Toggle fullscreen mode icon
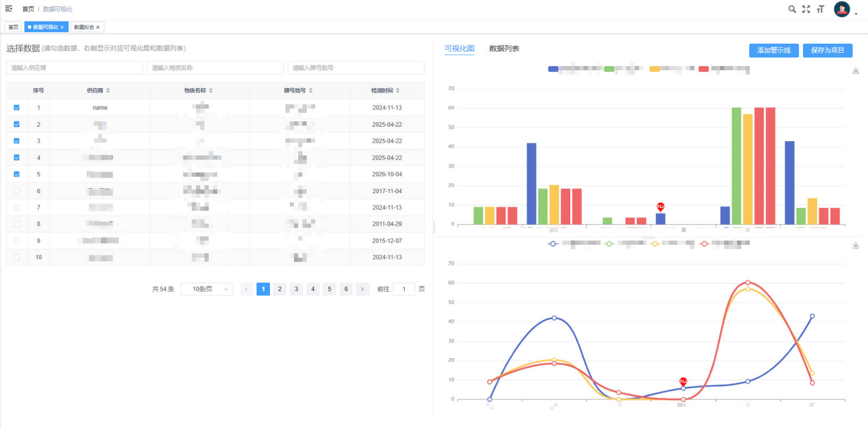Viewport: 868px width, 429px height. pyautogui.click(x=806, y=9)
